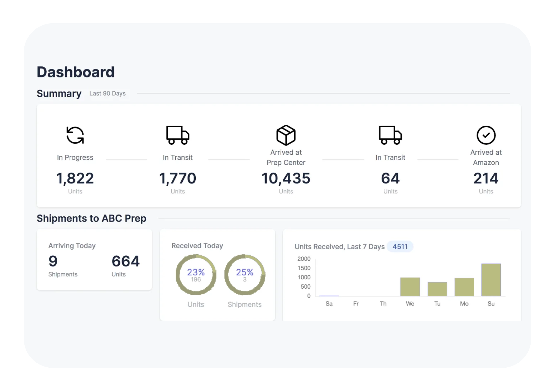Click the In Progress refresh arrows icon

pyautogui.click(x=75, y=135)
